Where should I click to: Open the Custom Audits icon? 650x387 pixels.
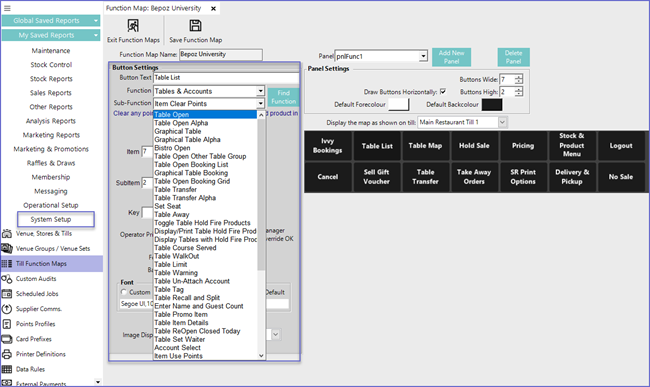tap(7, 279)
